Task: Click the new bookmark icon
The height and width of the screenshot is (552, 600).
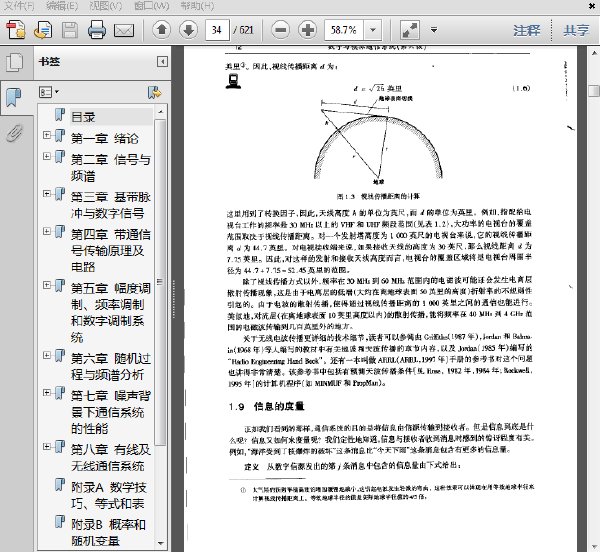Action: tap(154, 92)
